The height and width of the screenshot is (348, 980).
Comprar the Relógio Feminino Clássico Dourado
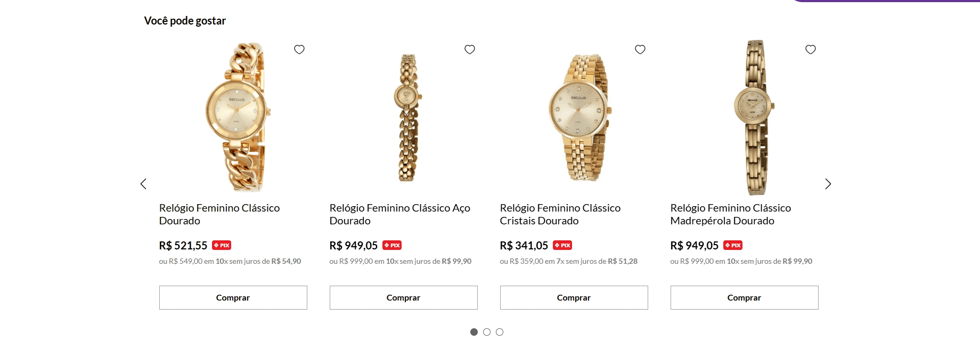click(233, 297)
